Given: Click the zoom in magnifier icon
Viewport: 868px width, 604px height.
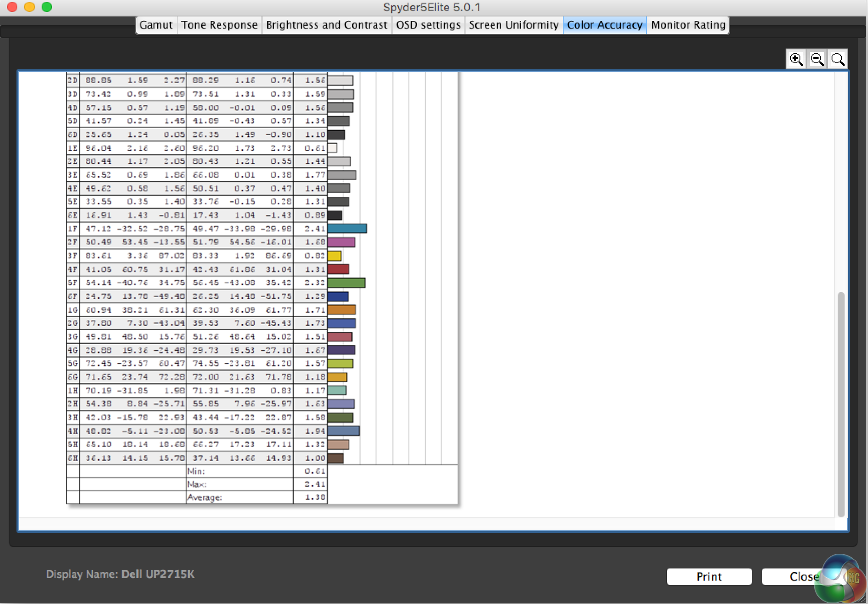Looking at the screenshot, I should click(x=796, y=59).
